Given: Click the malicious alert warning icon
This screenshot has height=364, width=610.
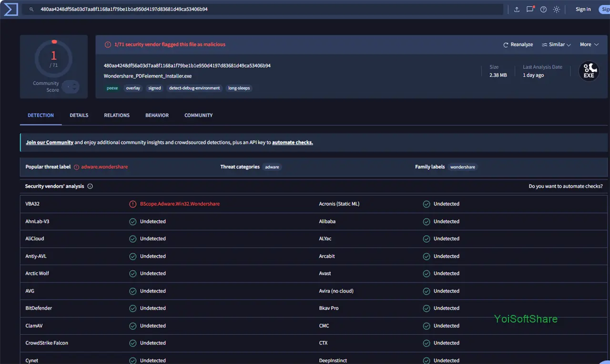Looking at the screenshot, I should pos(108,44).
